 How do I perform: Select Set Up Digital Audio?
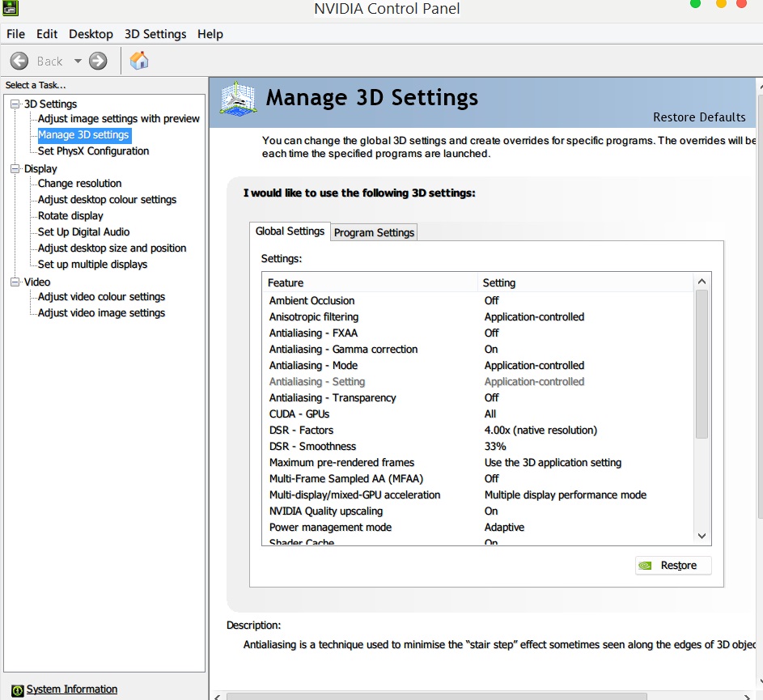[x=83, y=231]
